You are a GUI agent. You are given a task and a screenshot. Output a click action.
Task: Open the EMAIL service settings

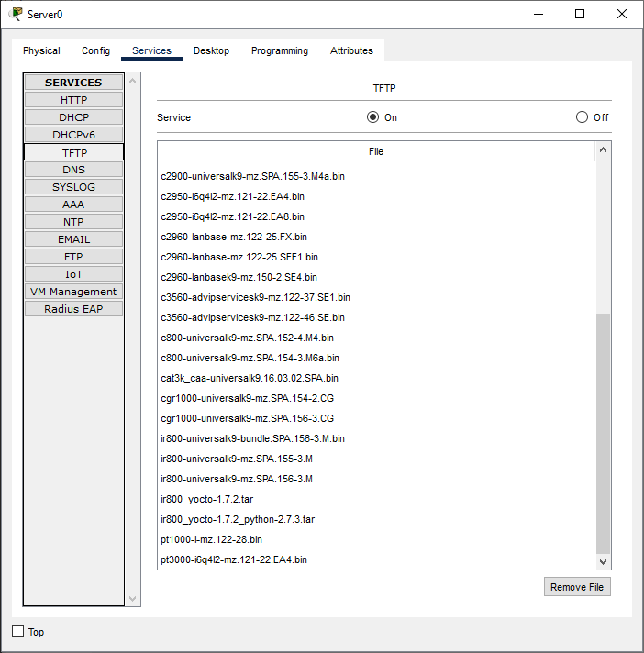73,239
